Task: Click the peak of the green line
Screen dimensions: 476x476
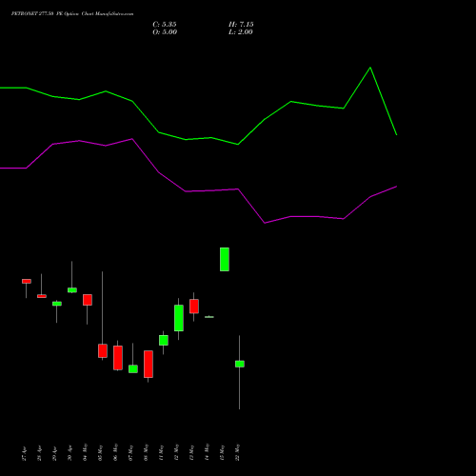Action: 370,68
